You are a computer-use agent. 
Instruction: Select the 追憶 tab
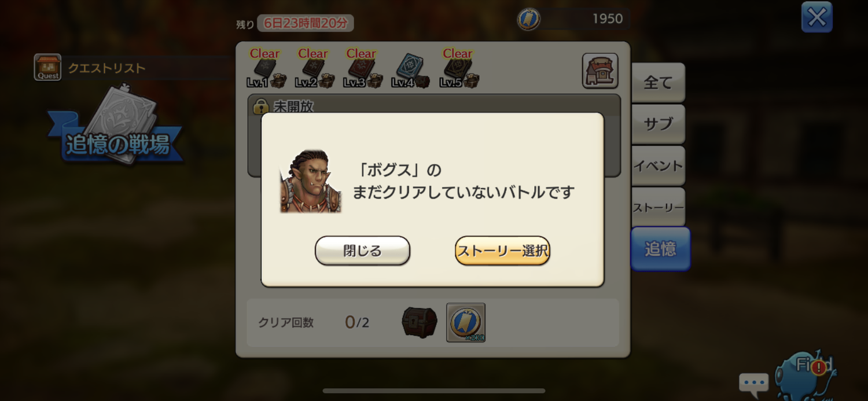(x=660, y=249)
